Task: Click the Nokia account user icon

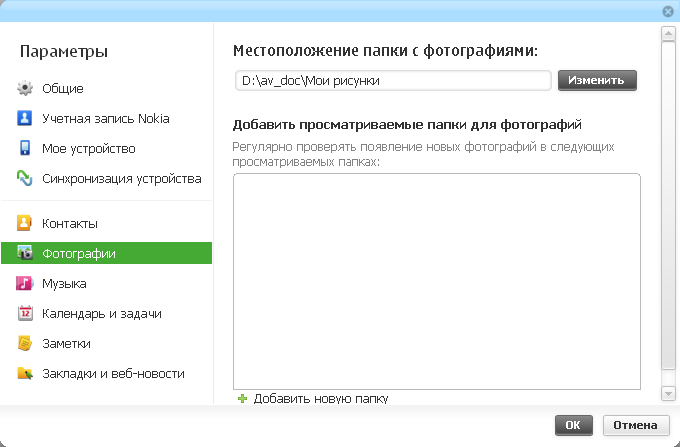Action: (x=25, y=119)
